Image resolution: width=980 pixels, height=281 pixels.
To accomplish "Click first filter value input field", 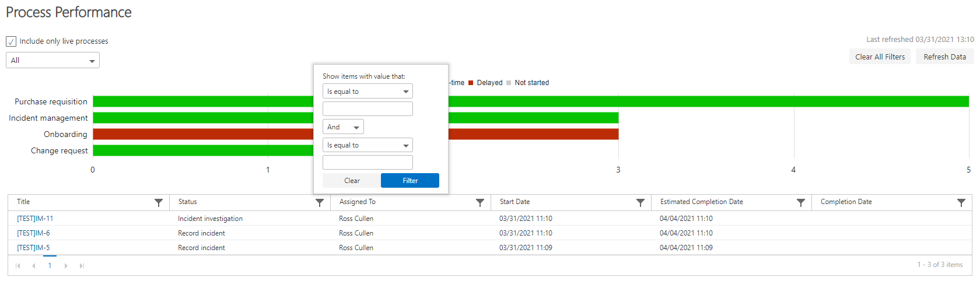I will click(x=367, y=108).
